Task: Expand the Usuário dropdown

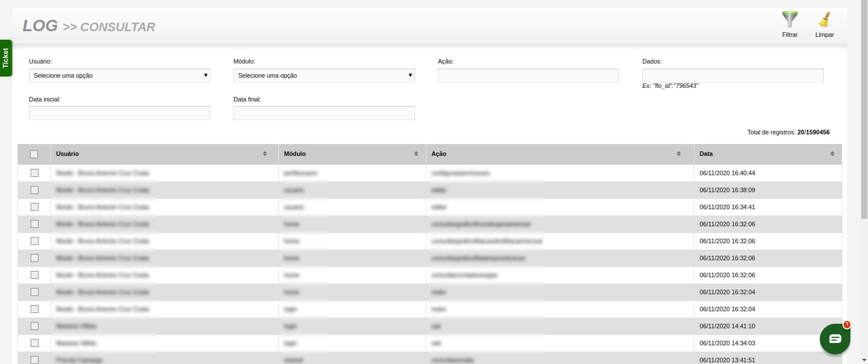Action: 119,75
